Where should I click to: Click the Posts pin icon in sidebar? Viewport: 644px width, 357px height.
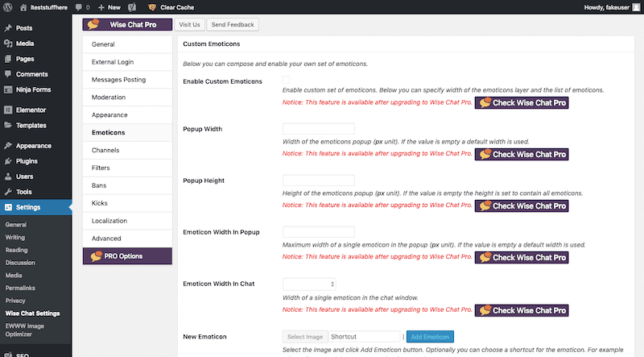[8, 28]
